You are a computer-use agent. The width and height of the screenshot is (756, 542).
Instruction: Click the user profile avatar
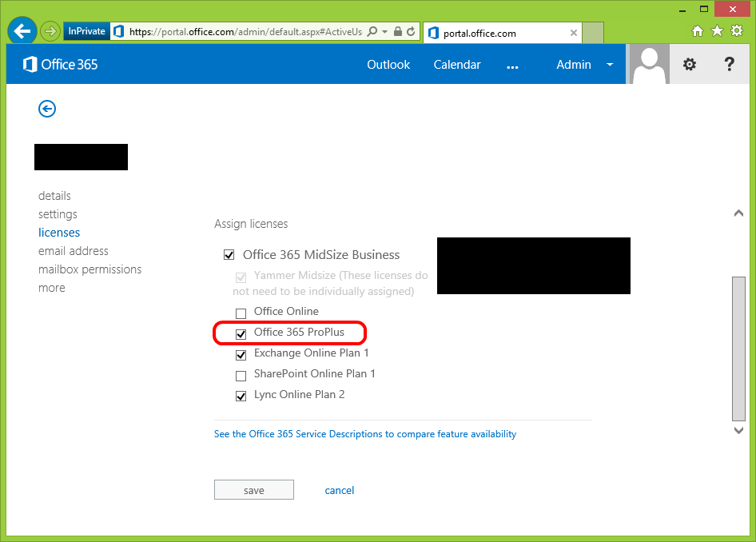[650, 64]
